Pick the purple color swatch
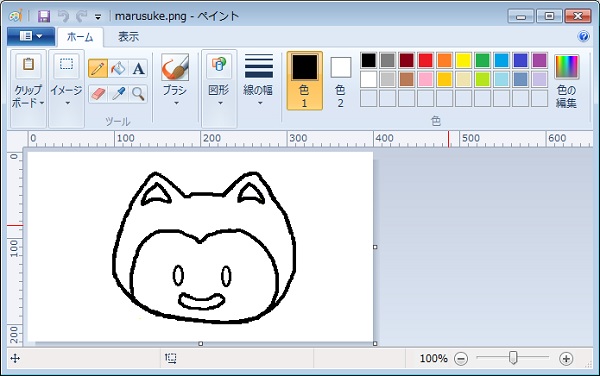600x376 pixels. [x=540, y=60]
